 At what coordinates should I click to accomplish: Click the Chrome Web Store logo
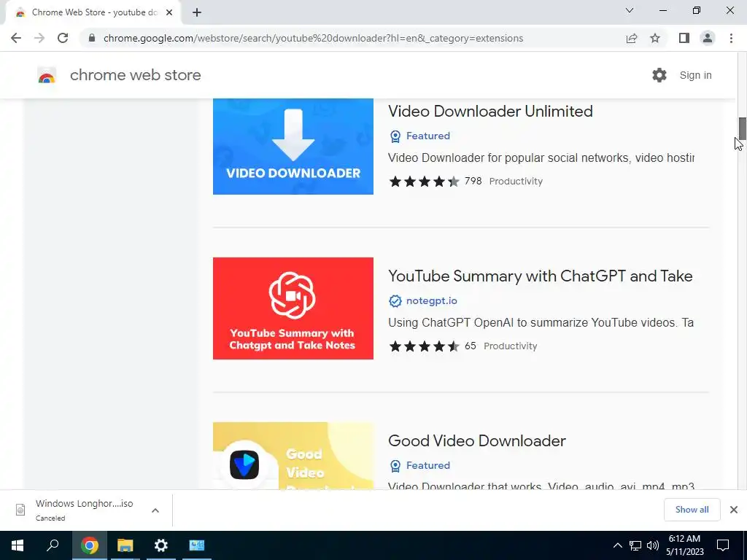coord(47,75)
